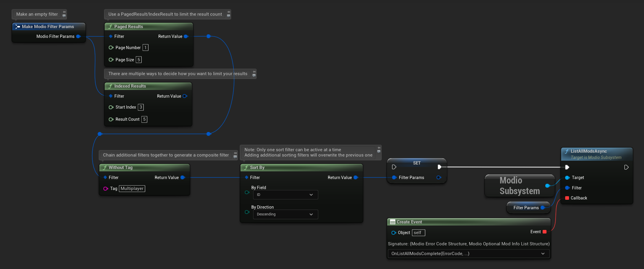Image resolution: width=644 pixels, height=269 pixels.
Task: Click SET node input execution pin
Action: point(394,167)
